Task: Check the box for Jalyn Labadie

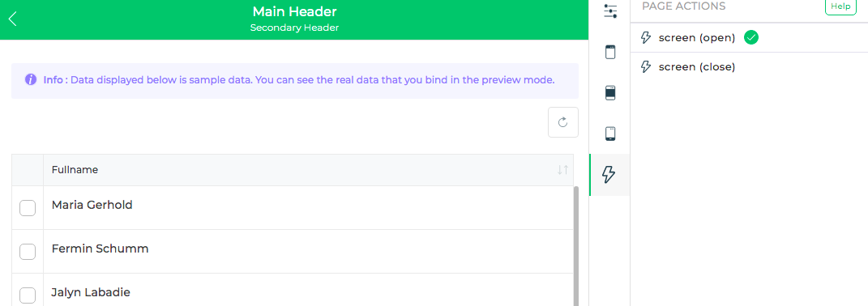Action: [28, 295]
